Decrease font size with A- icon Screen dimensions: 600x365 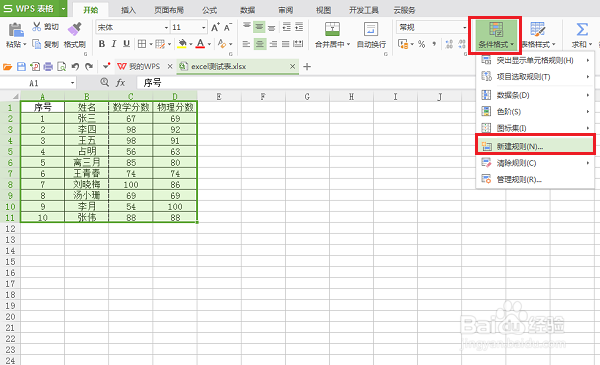tap(228, 27)
